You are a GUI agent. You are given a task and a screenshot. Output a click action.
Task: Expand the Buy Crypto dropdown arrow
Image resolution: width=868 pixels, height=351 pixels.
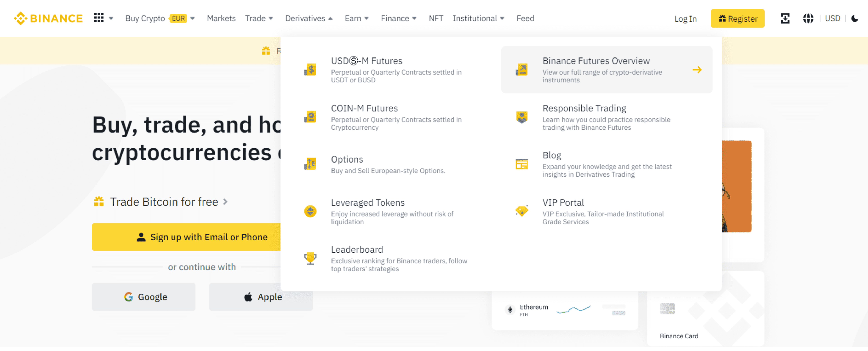pyautogui.click(x=192, y=19)
